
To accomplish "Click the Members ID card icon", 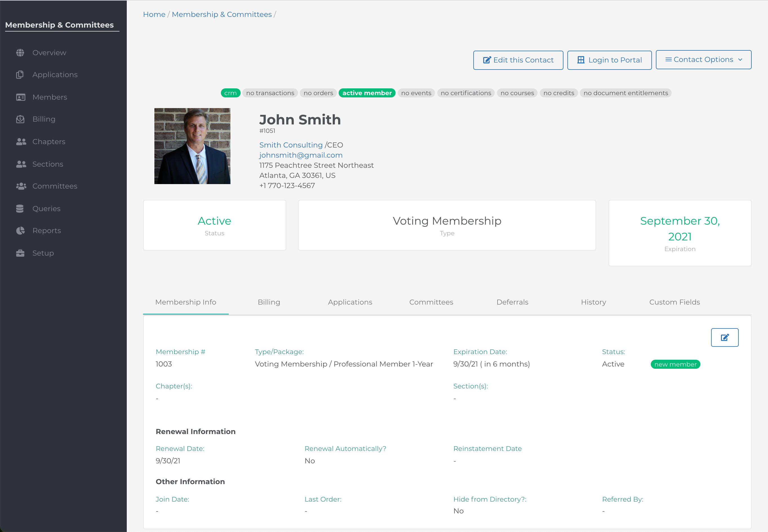I will [x=21, y=97].
